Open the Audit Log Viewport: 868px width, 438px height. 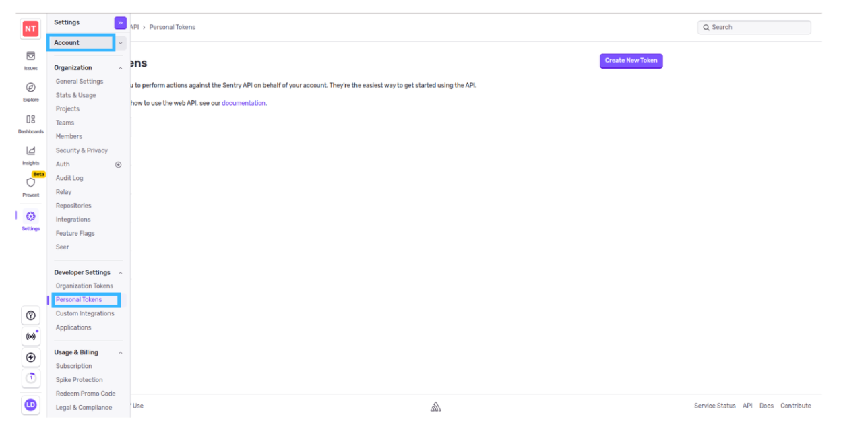69,179
